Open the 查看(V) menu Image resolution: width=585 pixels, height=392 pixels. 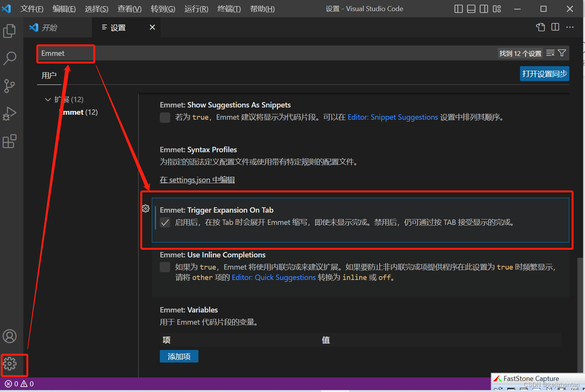(x=129, y=9)
